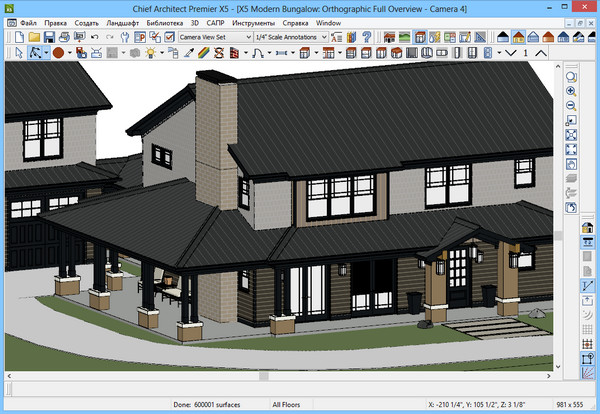
Task: Click the Floor Up chevron arrow
Action: click(x=541, y=53)
